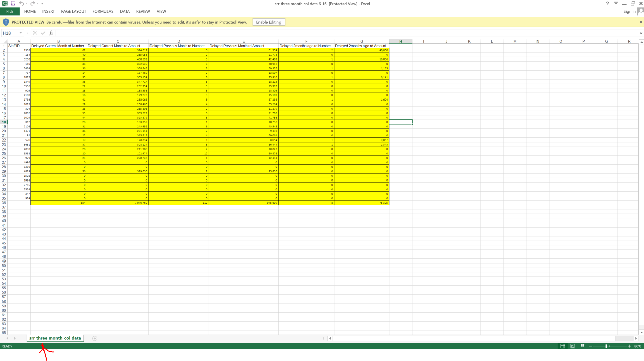Click the Ribbon Display Options icon
644x361 pixels.
pos(616,4)
